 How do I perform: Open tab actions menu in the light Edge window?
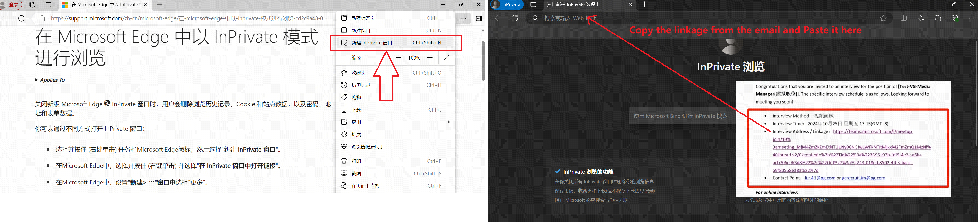(x=48, y=5)
